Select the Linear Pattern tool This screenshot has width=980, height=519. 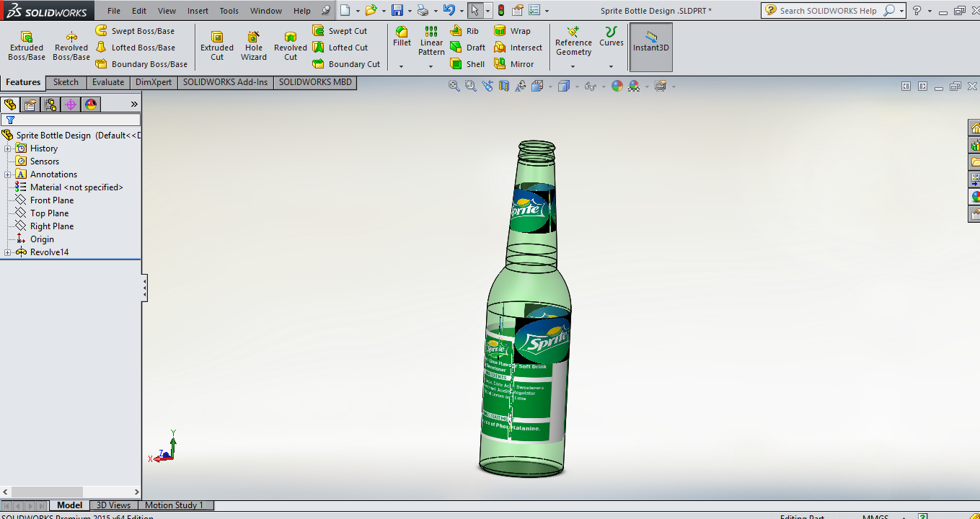(431, 41)
